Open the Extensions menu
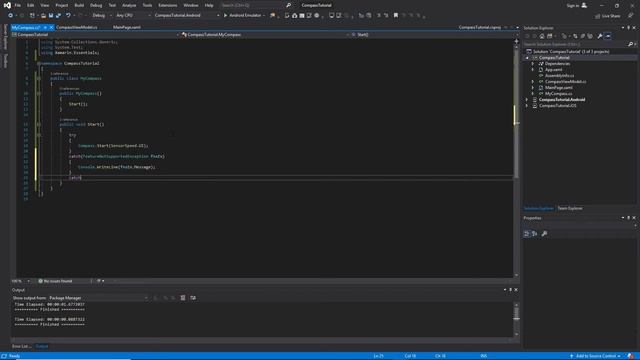The height and width of the screenshot is (360, 640). click(168, 5)
